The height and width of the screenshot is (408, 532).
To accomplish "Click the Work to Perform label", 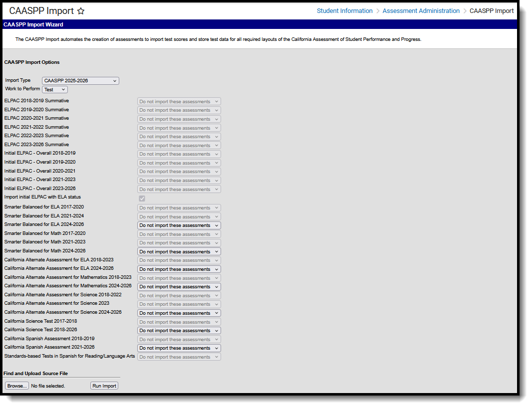I will pos(22,88).
